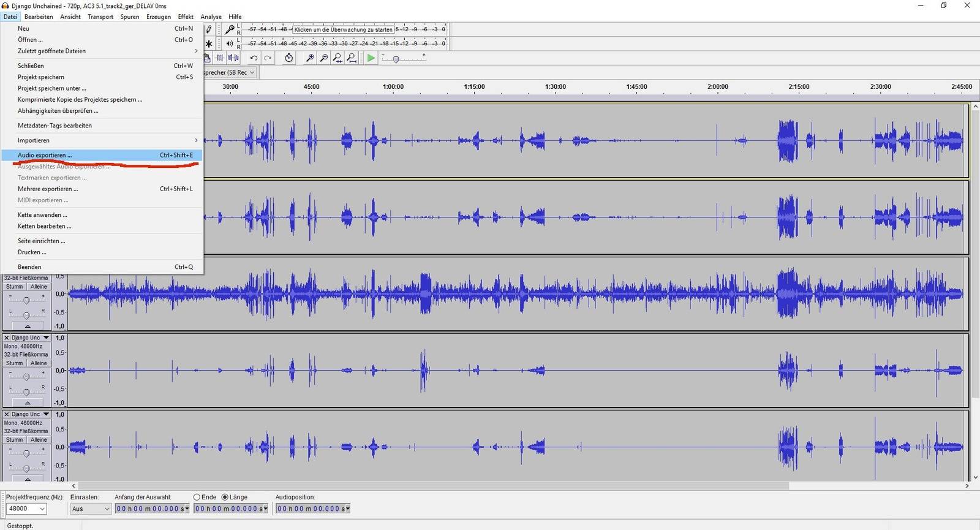Click the Zoom Out magnifier
The height and width of the screenshot is (530, 980).
[324, 58]
